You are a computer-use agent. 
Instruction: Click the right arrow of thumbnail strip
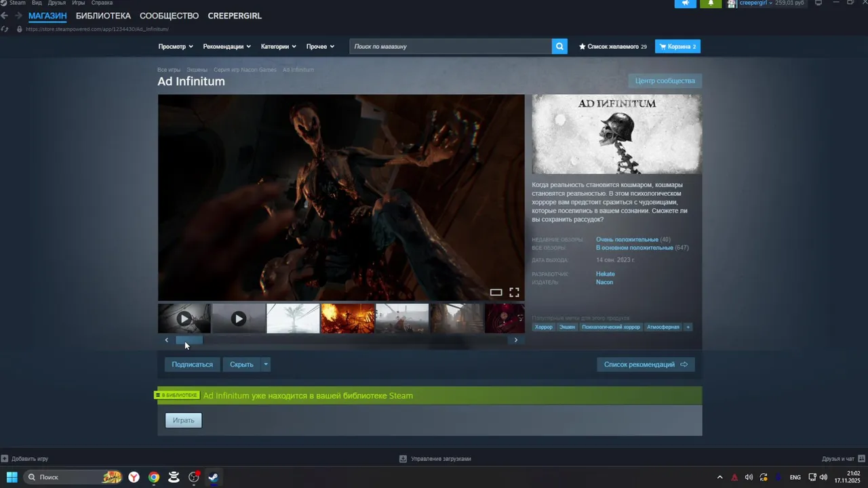[x=515, y=340]
